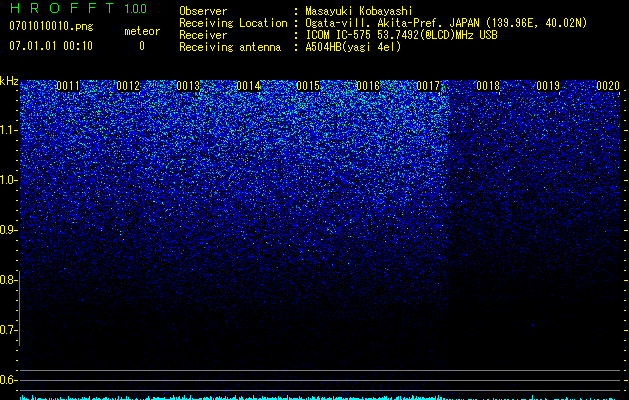Screen dimensions: 629x400
Task: Click the Receiver label
Action: coord(203,35)
